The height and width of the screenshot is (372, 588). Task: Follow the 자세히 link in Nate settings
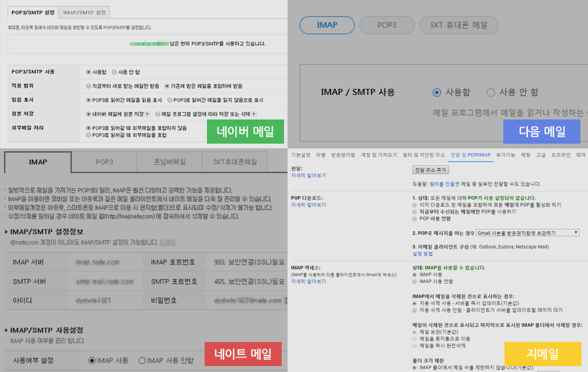[167, 243]
